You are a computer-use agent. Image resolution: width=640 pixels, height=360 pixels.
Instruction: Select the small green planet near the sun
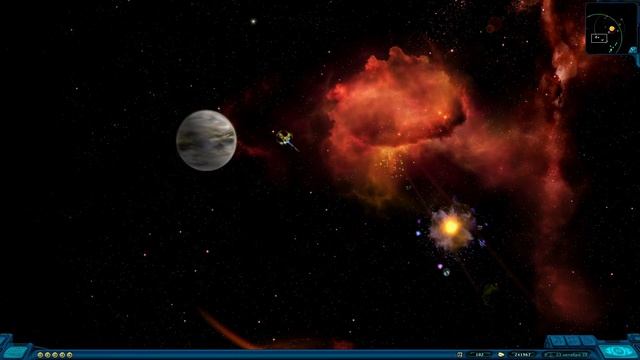(447, 272)
